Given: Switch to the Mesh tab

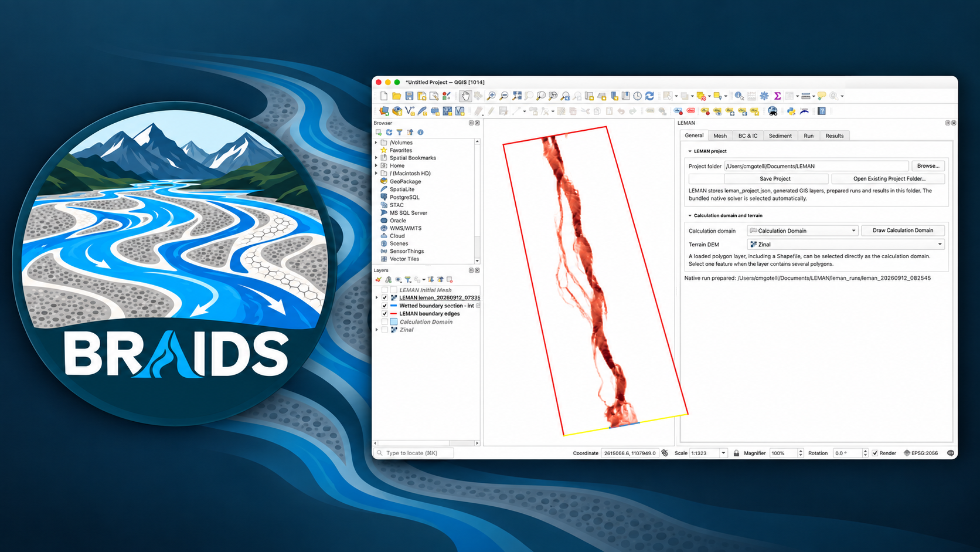Looking at the screenshot, I should click(720, 136).
